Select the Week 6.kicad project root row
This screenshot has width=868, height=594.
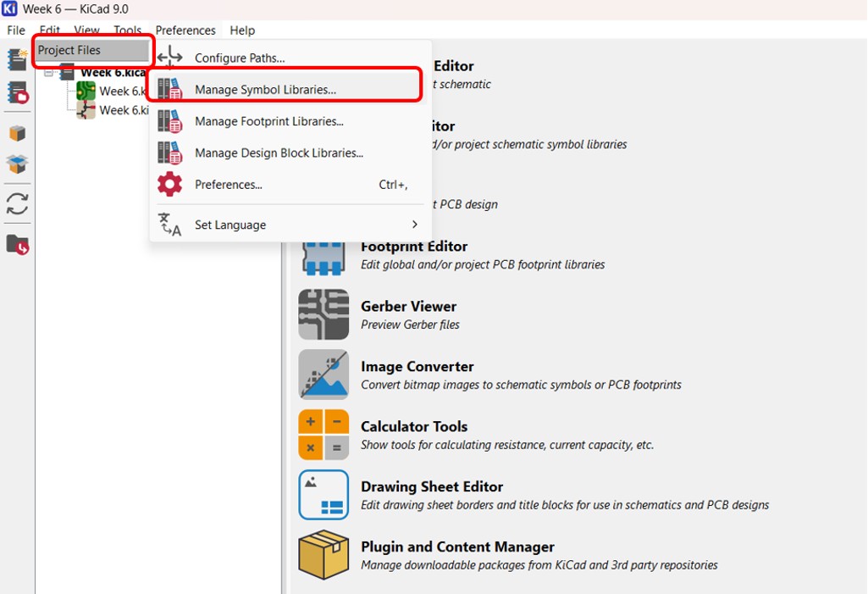(x=113, y=72)
